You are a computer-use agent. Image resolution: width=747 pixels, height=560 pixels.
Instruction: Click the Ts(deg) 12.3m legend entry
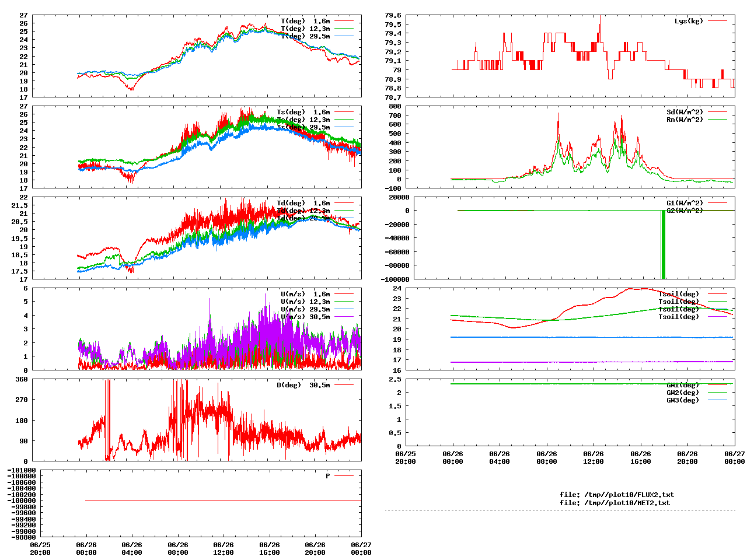pos(303,120)
